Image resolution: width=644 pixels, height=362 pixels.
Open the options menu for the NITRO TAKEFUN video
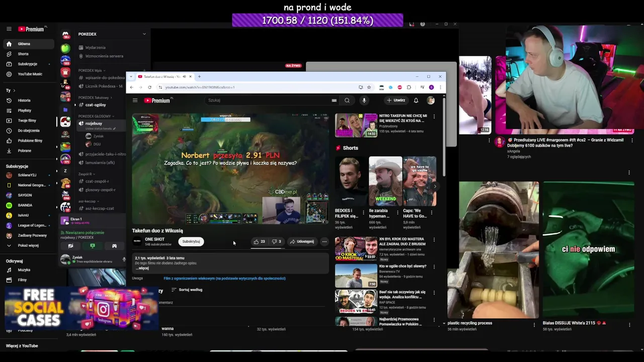[x=434, y=117]
